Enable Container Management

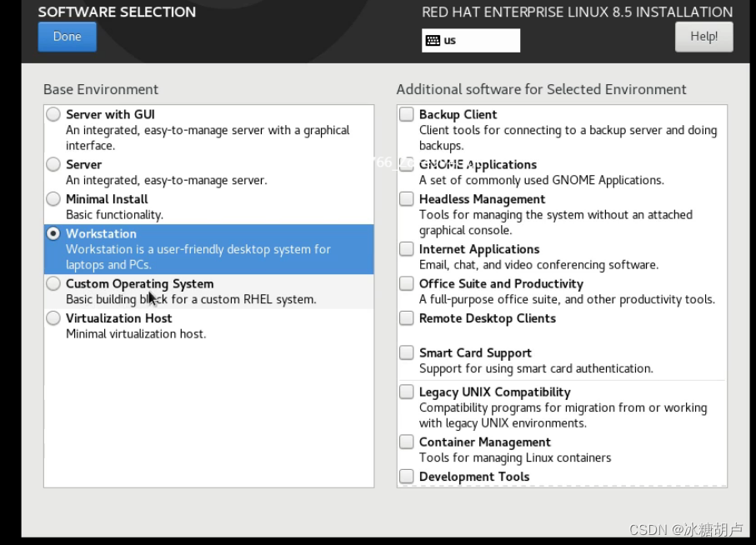coord(406,442)
